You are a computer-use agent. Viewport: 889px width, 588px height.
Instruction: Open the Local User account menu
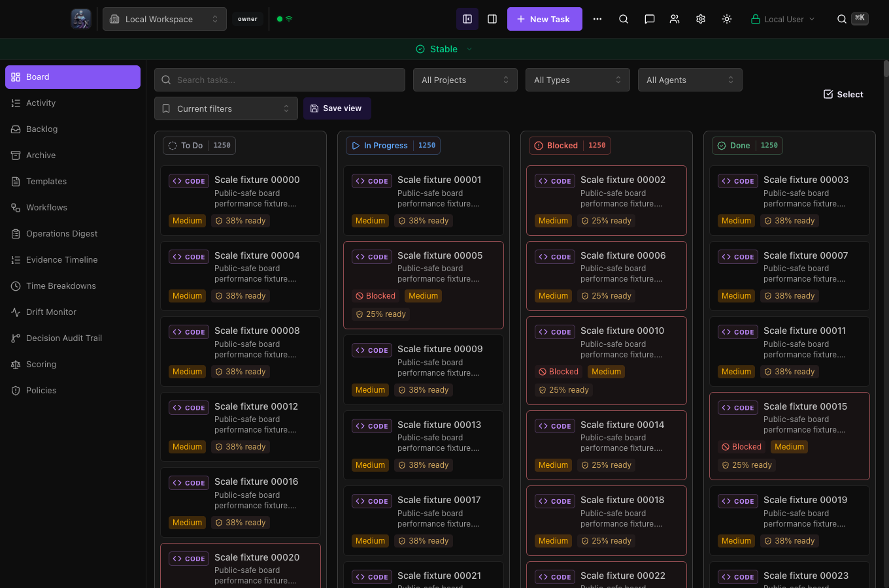coord(783,19)
